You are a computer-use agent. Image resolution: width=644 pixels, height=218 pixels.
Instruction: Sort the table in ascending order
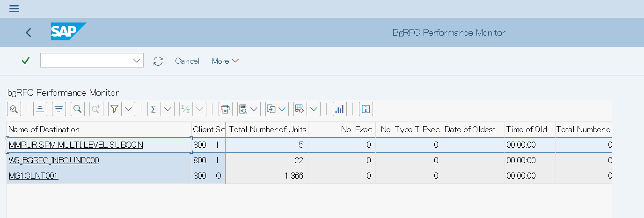pyautogui.click(x=40, y=109)
